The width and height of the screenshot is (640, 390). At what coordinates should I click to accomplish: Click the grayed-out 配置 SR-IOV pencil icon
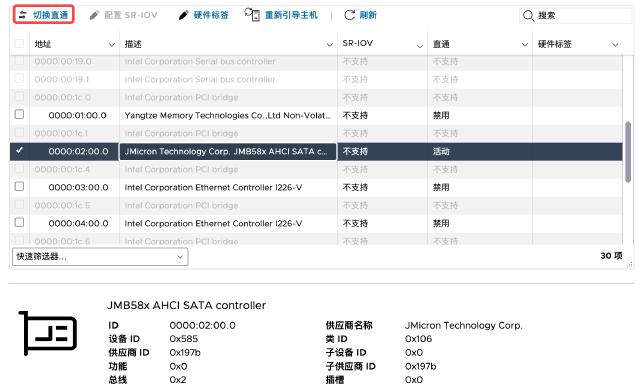[x=94, y=15]
